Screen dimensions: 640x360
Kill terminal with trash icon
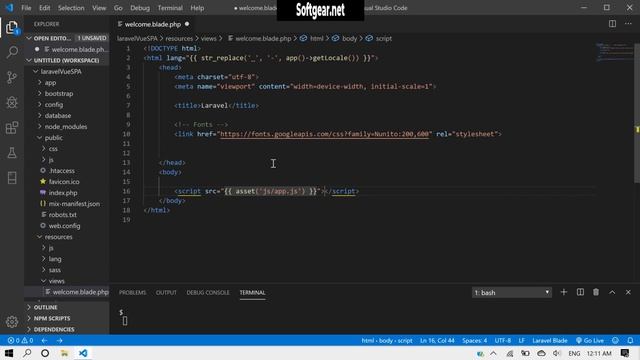click(596, 292)
